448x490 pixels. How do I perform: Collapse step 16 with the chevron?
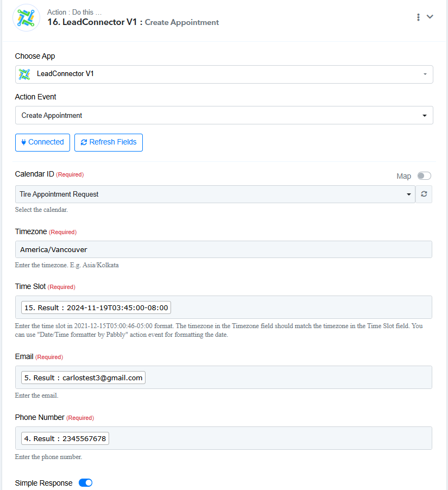[x=430, y=16]
